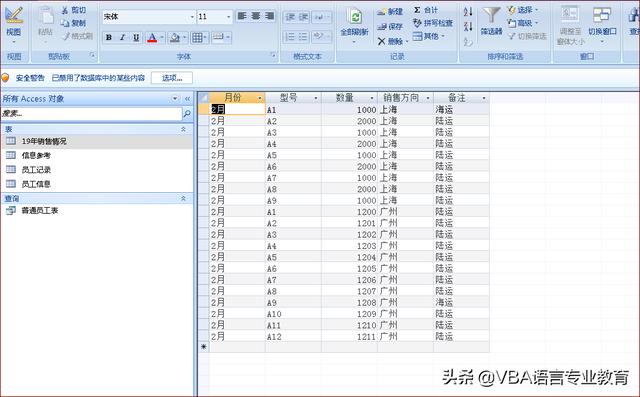Click the 选项... button in security warning
Image resolution: width=640 pixels, height=397 pixels.
pyautogui.click(x=172, y=78)
